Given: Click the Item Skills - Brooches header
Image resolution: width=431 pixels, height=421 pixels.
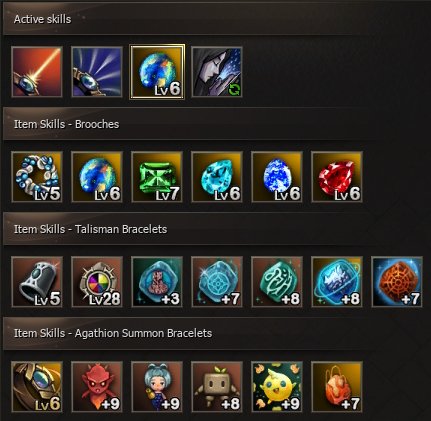Looking at the screenshot, I should tap(66, 124).
